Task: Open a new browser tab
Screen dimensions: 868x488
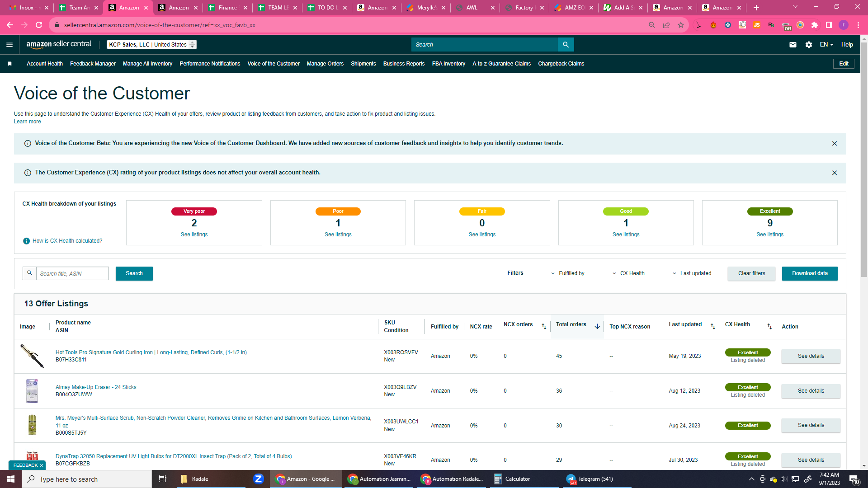Action: (756, 8)
